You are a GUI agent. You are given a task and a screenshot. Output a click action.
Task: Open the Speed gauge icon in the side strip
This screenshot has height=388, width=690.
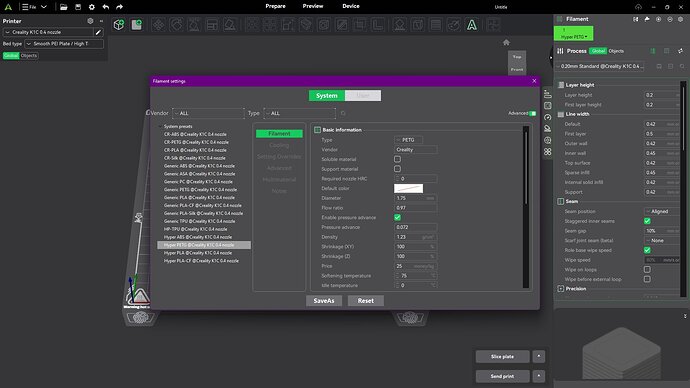[x=547, y=117]
